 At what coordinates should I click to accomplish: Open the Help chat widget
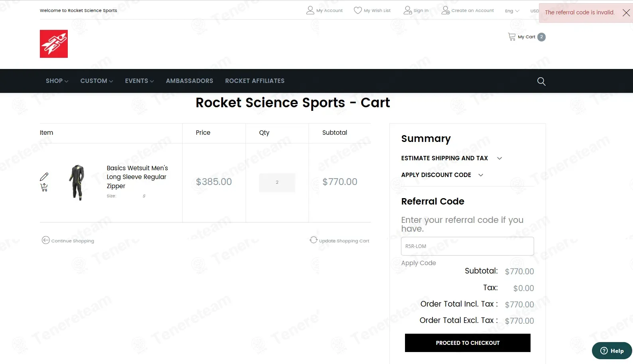point(612,351)
